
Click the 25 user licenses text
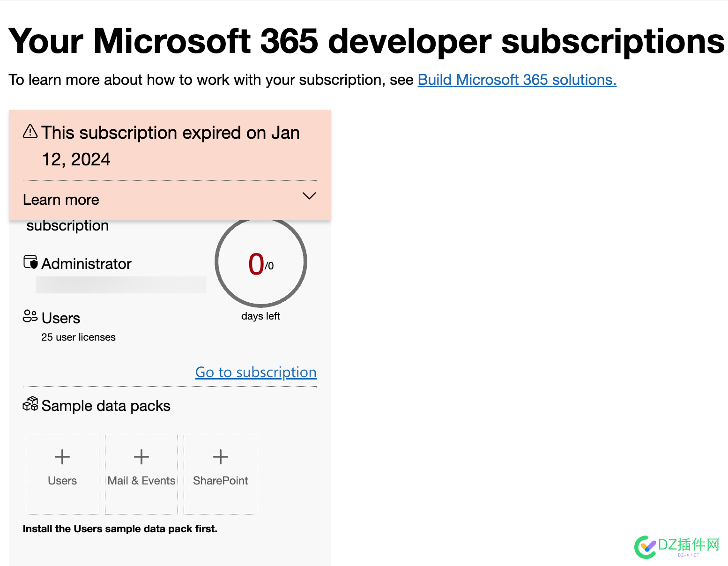pyautogui.click(x=78, y=337)
